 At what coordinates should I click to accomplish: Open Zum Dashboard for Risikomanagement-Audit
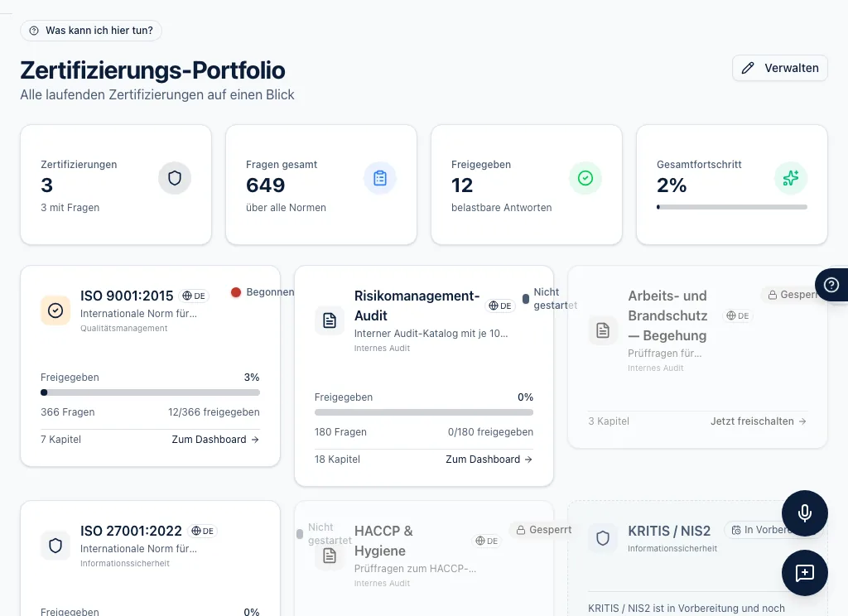489,460
